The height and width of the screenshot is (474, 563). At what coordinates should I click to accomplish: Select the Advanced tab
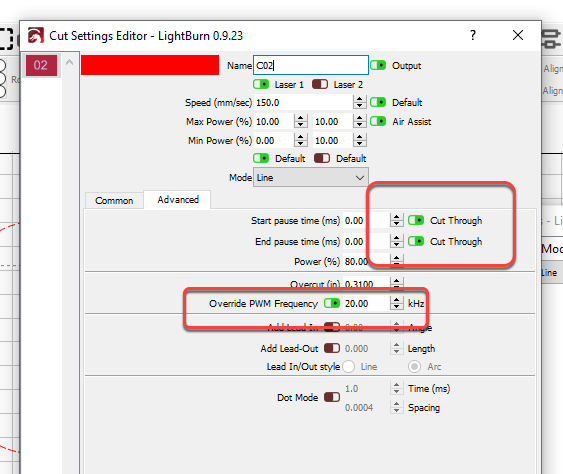tap(178, 200)
